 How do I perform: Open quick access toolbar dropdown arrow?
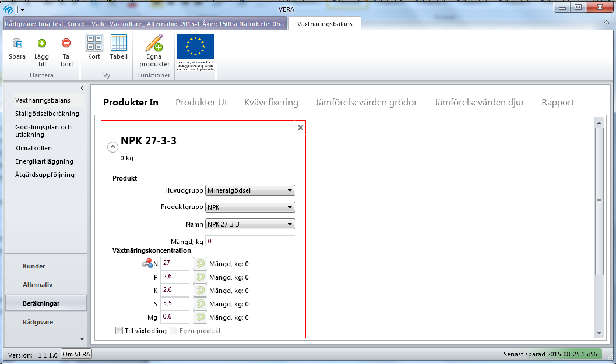(22, 9)
